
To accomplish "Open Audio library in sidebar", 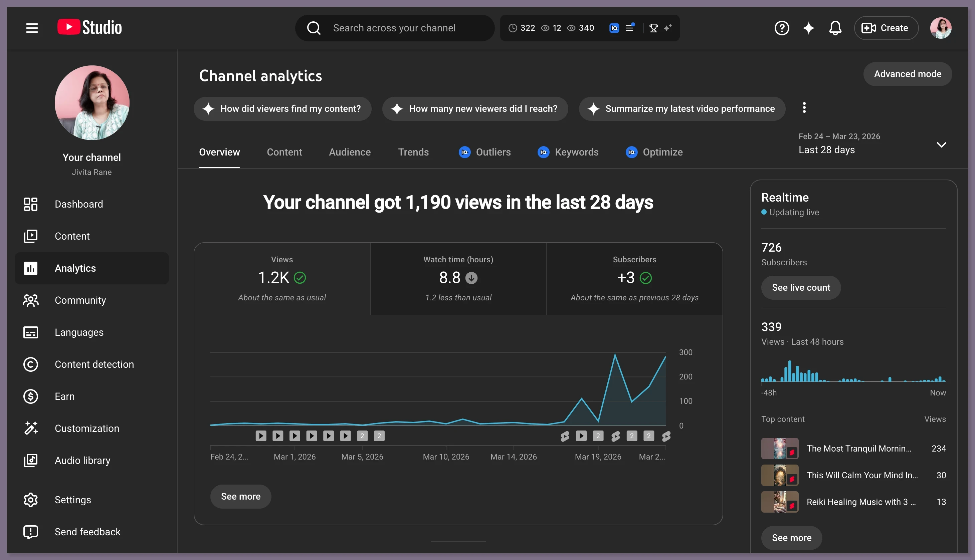I will 82,461.
